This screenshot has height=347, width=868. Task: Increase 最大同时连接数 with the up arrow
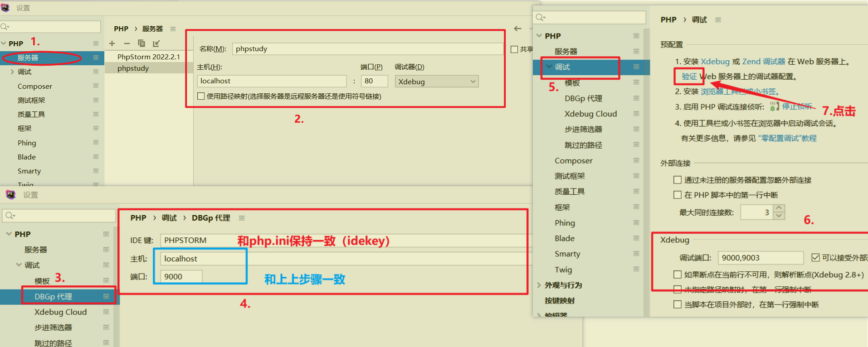coord(779,208)
